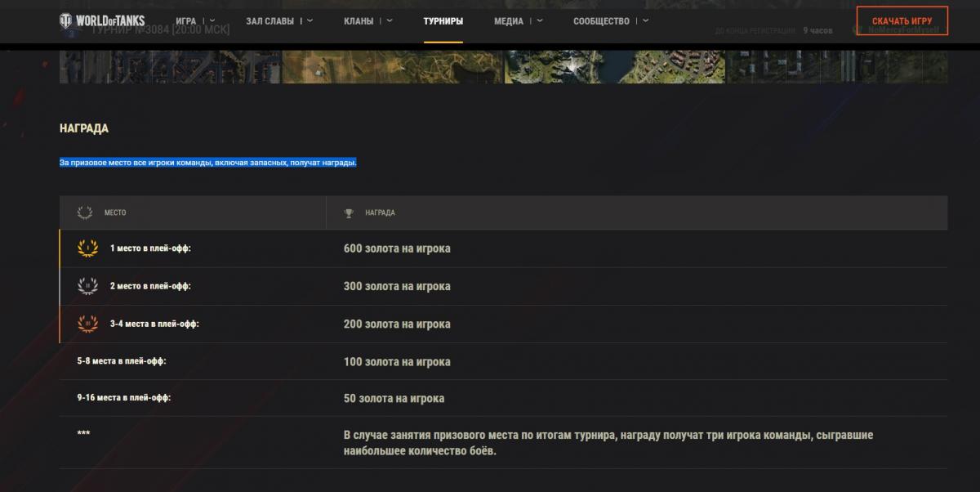
Task: Select the '9-16 места в плей-офф:' cell
Action: pyautogui.click(x=123, y=398)
